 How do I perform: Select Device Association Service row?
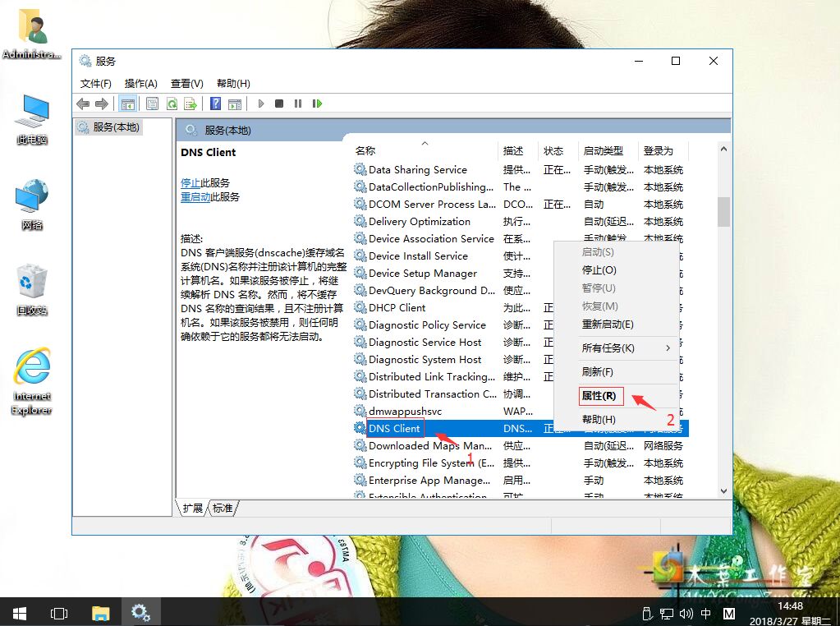[452, 238]
